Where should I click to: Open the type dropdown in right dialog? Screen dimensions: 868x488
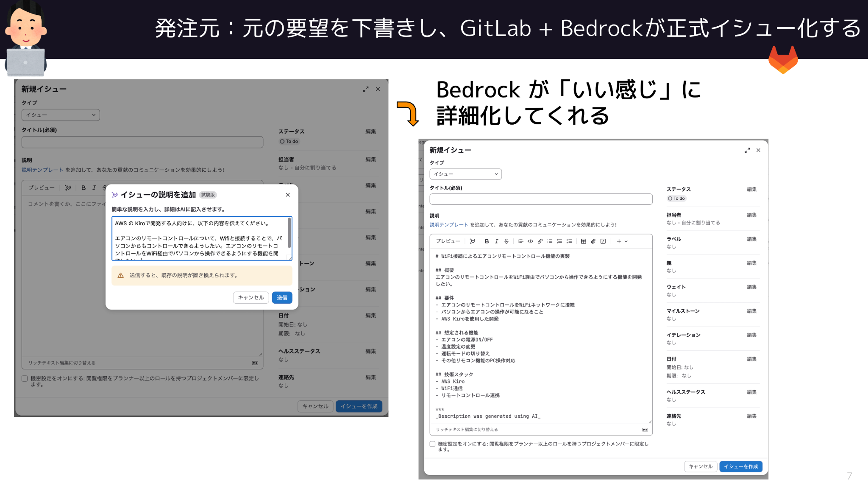pos(465,174)
